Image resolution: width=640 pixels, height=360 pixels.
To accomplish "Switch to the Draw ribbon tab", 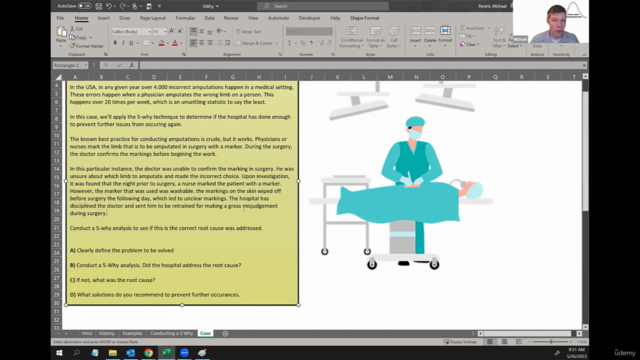I will [x=124, y=18].
